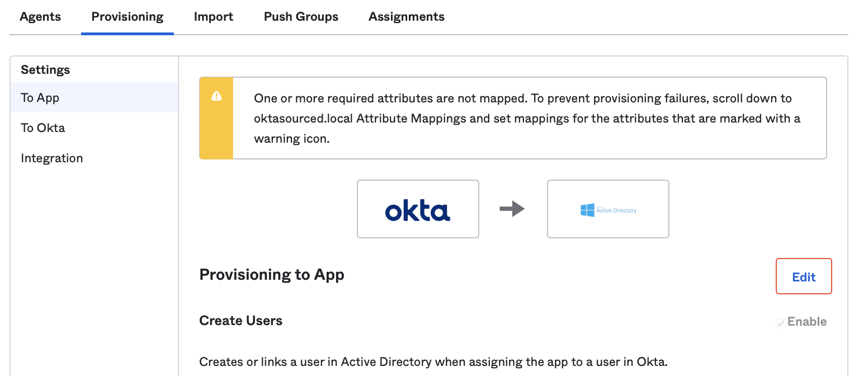Select To Okta in Settings sidebar
The width and height of the screenshot is (868, 376).
pyautogui.click(x=95, y=128)
